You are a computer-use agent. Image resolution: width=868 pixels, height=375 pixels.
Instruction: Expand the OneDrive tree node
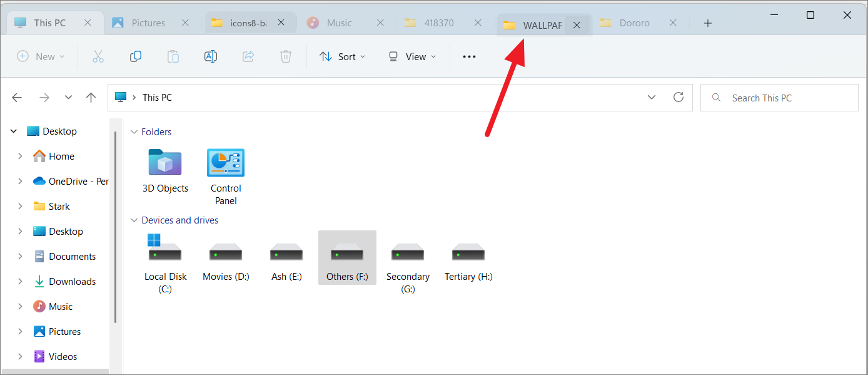20,182
